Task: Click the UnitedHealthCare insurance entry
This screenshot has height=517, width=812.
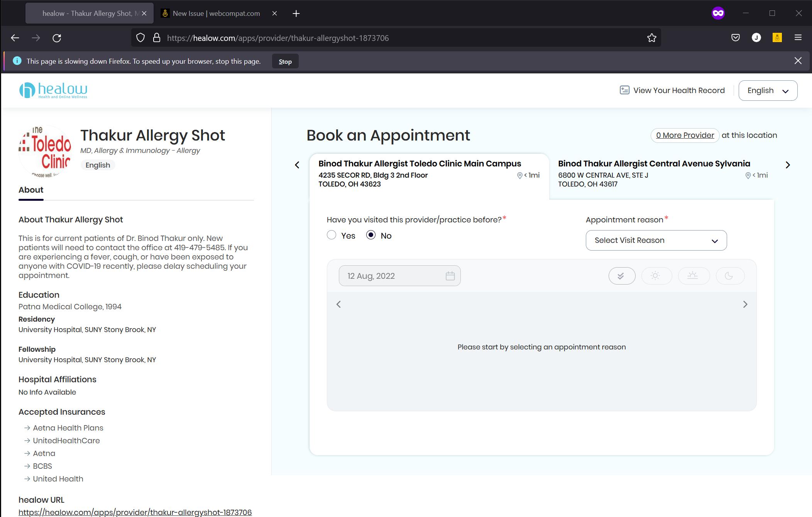Action: point(66,441)
